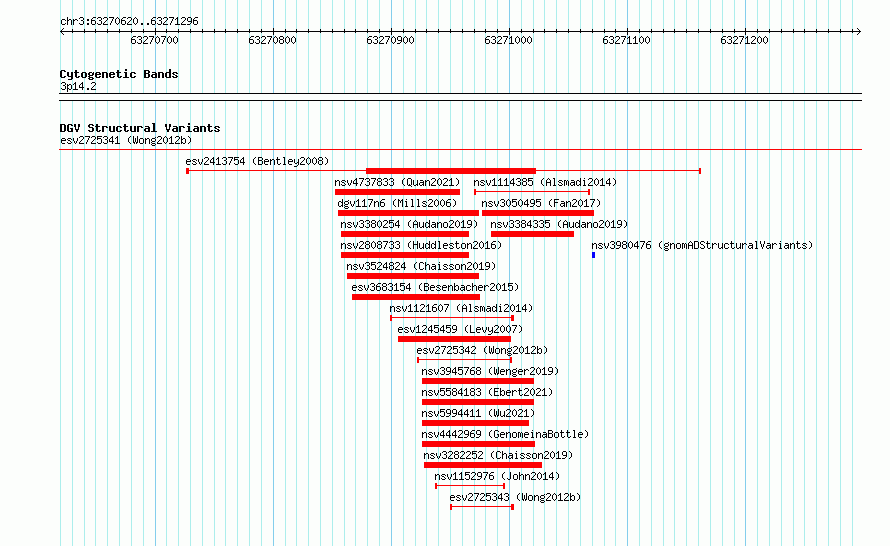Click the 3p14.2 cytogenetic band label
This screenshot has width=890, height=546.
click(78, 86)
